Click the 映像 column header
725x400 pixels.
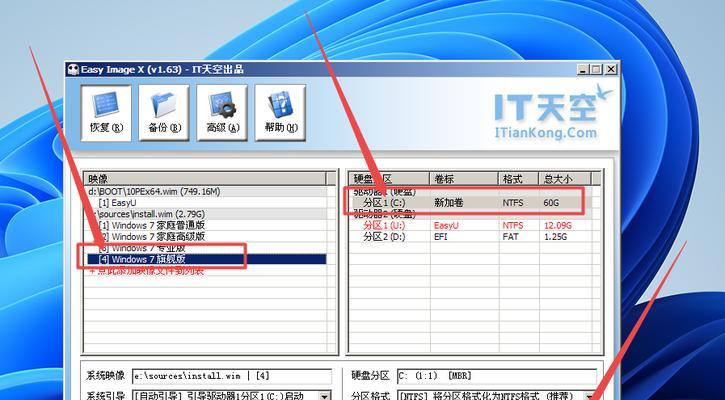pyautogui.click(x=206, y=178)
